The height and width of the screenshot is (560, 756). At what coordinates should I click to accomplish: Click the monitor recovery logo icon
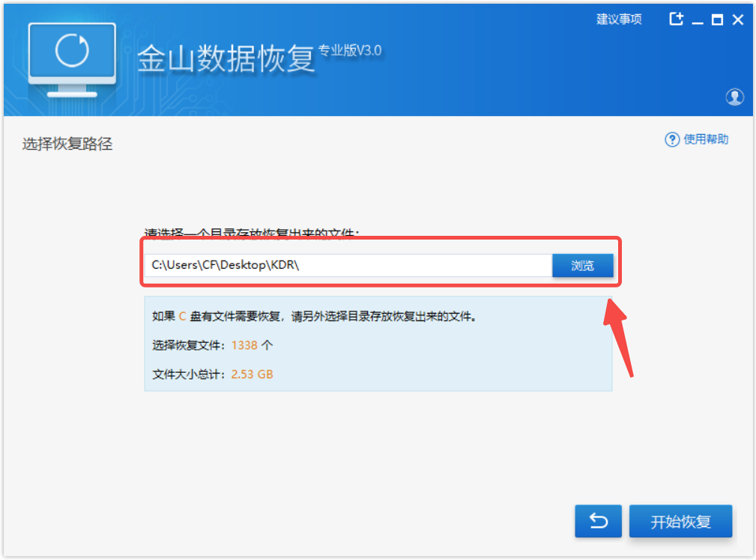click(72, 58)
